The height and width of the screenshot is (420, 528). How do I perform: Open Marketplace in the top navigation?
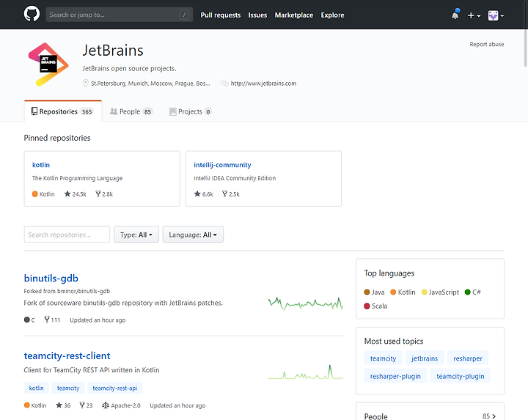(294, 15)
